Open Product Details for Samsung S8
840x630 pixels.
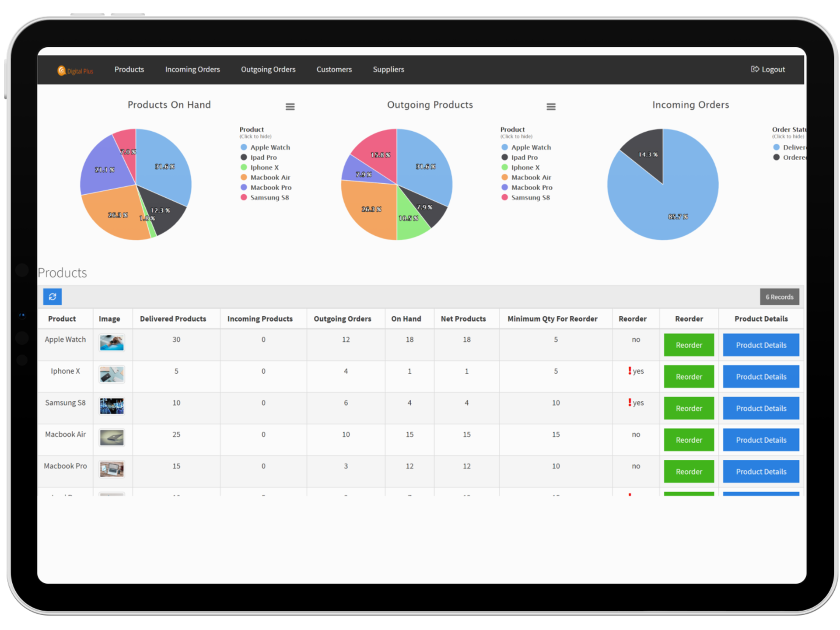click(760, 408)
